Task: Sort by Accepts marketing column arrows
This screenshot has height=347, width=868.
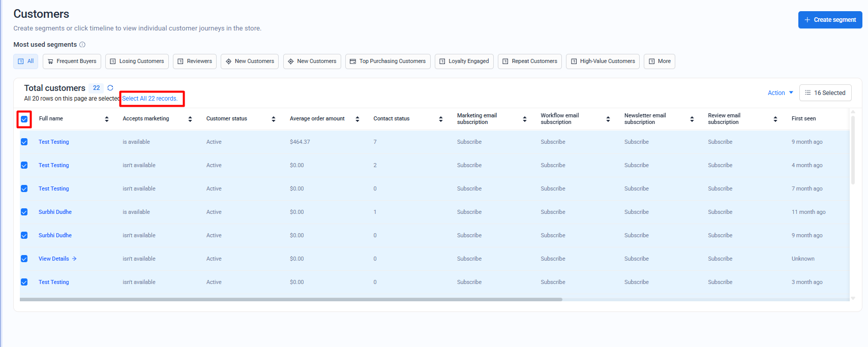Action: [190, 119]
